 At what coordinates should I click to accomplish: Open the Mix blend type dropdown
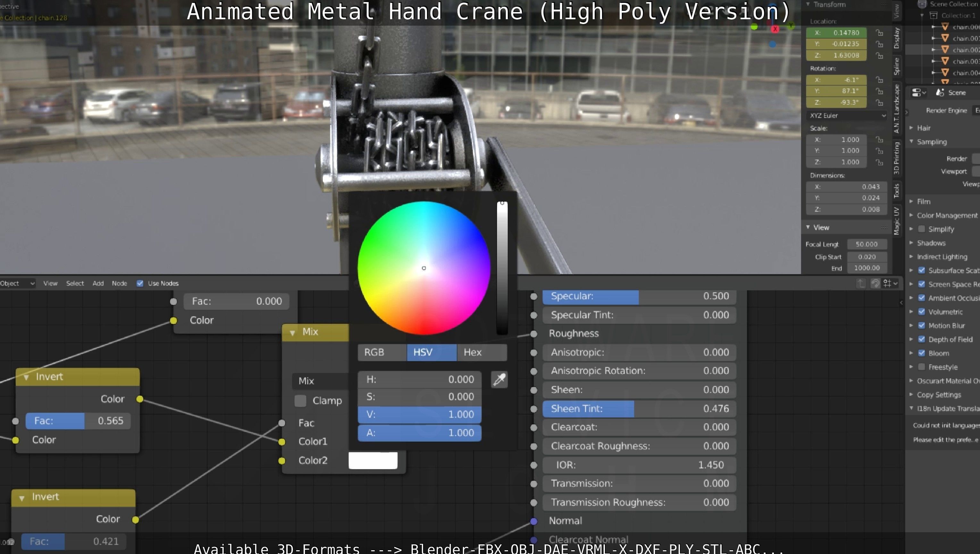click(320, 381)
